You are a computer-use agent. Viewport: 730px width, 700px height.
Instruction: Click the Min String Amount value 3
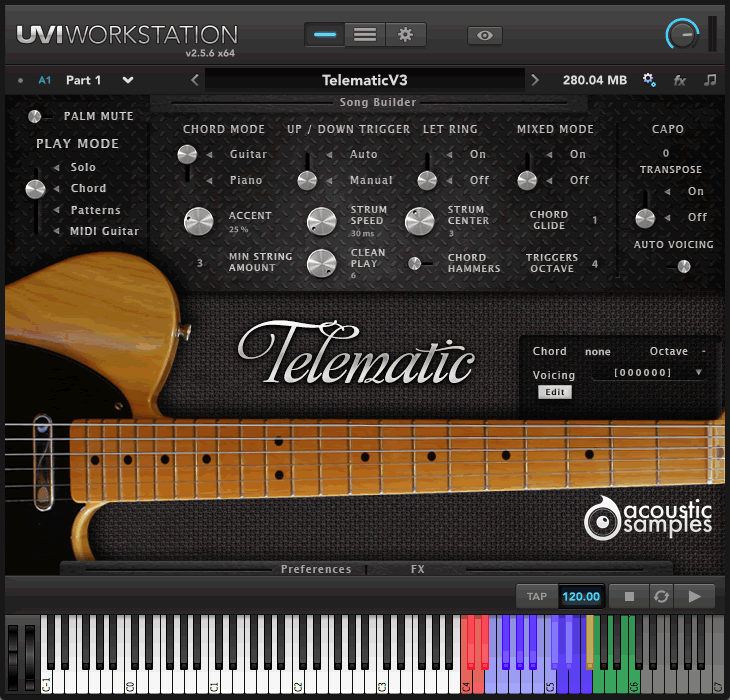[x=200, y=263]
